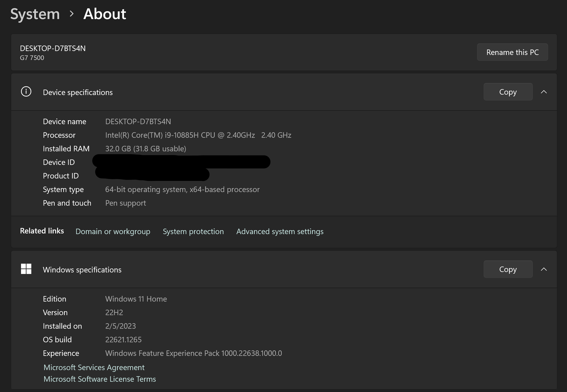567x392 pixels.
Task: Click the Processor label
Action: point(59,135)
